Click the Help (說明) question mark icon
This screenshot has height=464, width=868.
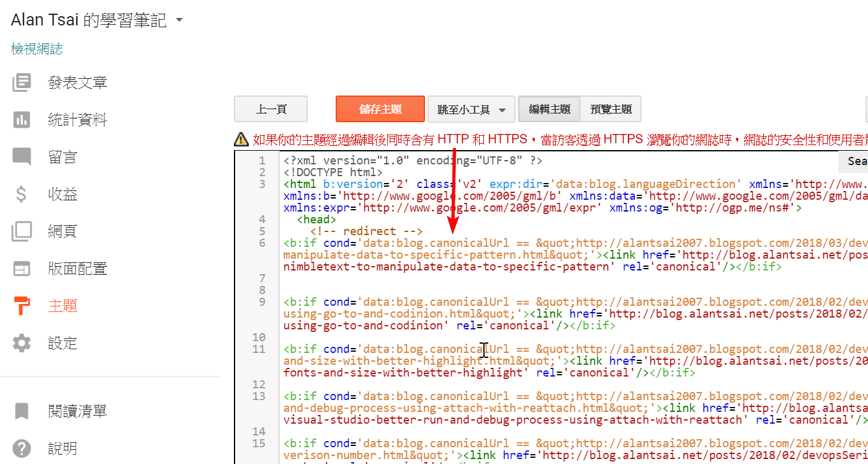(22, 448)
